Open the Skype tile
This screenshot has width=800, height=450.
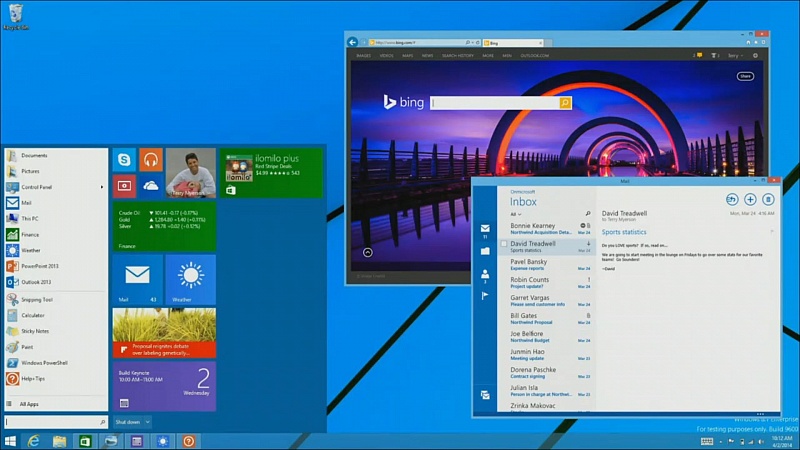(124, 159)
